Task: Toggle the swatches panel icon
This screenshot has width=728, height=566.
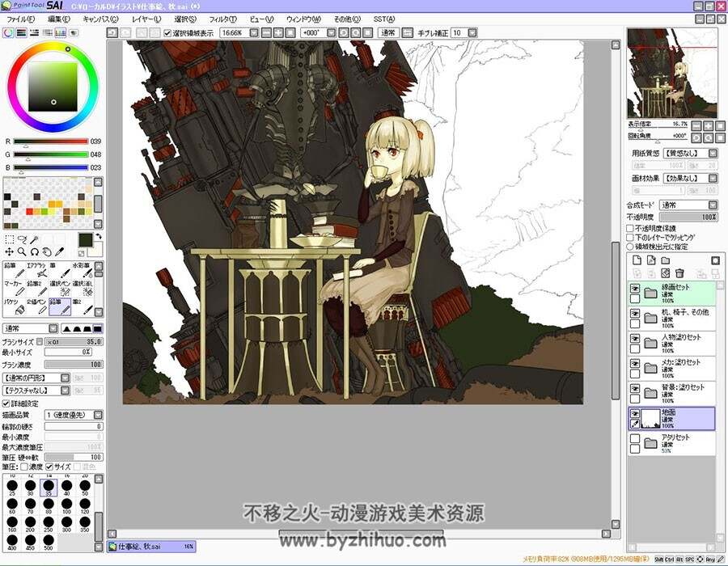Action: [x=61, y=33]
